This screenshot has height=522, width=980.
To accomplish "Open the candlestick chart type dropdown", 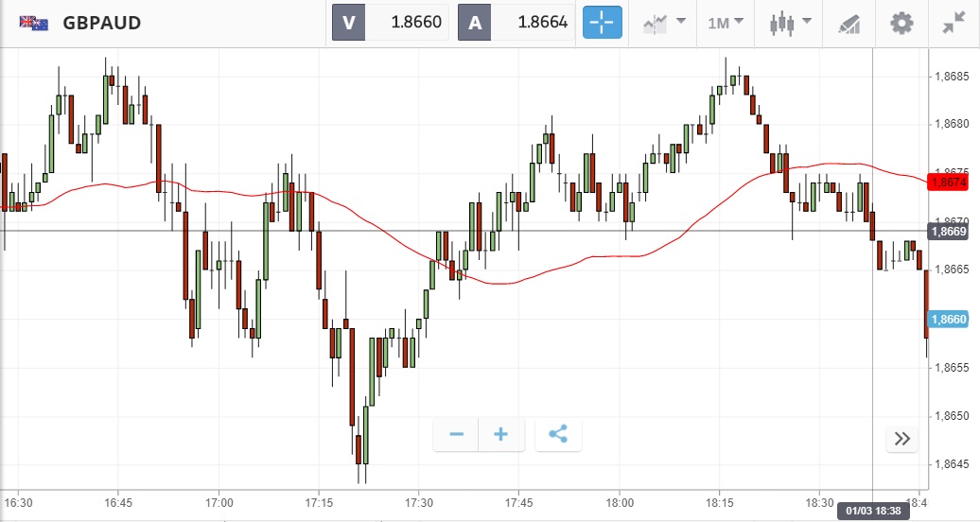I will tap(790, 23).
